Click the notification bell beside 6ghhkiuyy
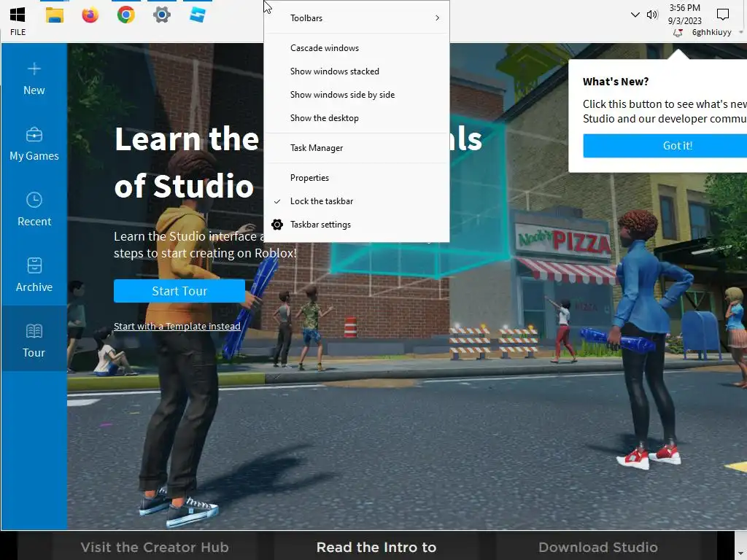 (678, 32)
